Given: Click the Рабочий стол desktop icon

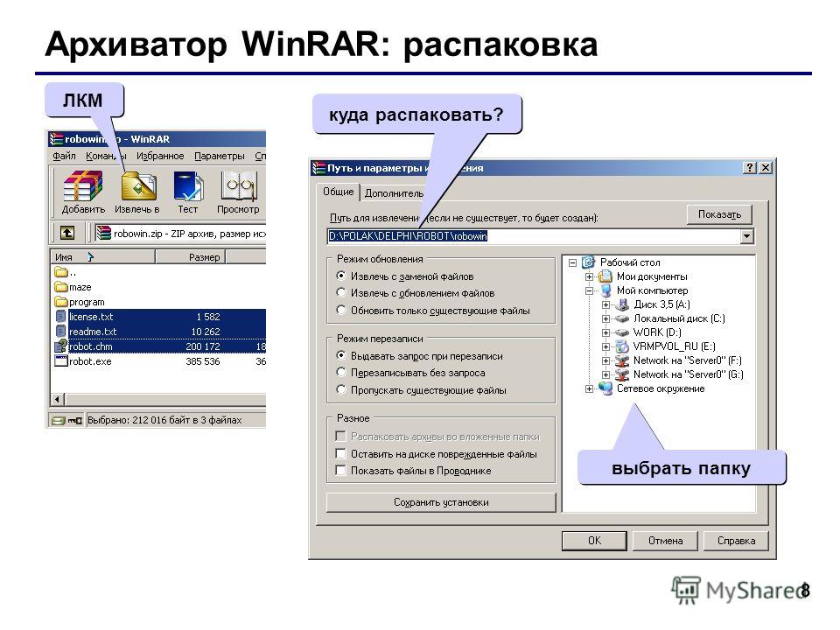Looking at the screenshot, I should [588, 262].
